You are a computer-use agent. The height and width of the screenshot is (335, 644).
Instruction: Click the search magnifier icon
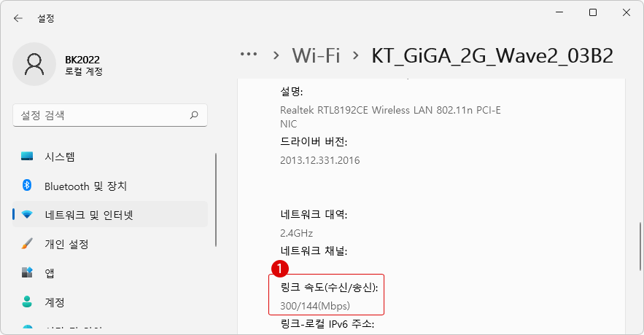pyautogui.click(x=194, y=115)
